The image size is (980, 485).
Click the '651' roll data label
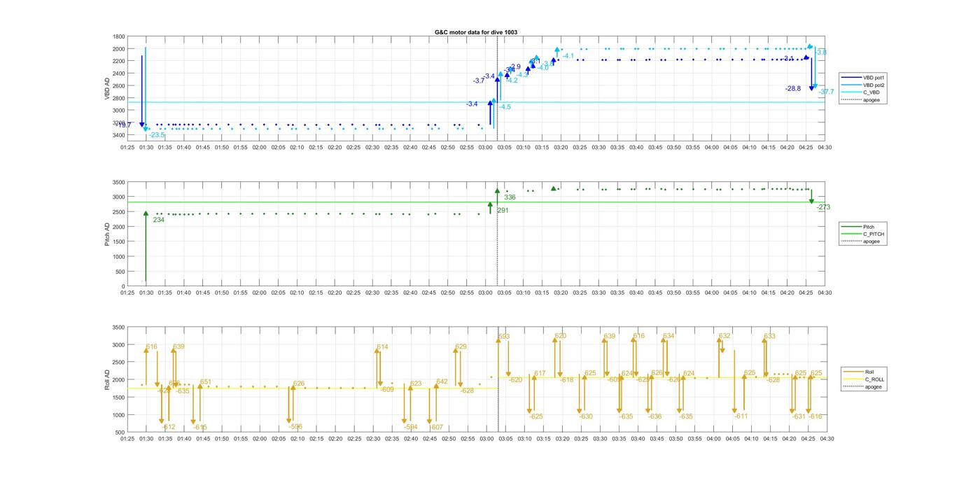pos(205,382)
